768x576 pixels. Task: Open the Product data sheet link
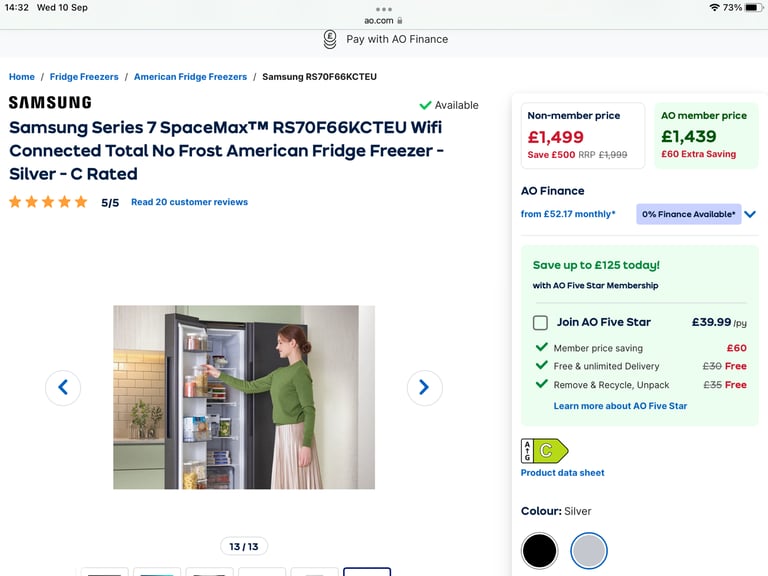point(562,473)
